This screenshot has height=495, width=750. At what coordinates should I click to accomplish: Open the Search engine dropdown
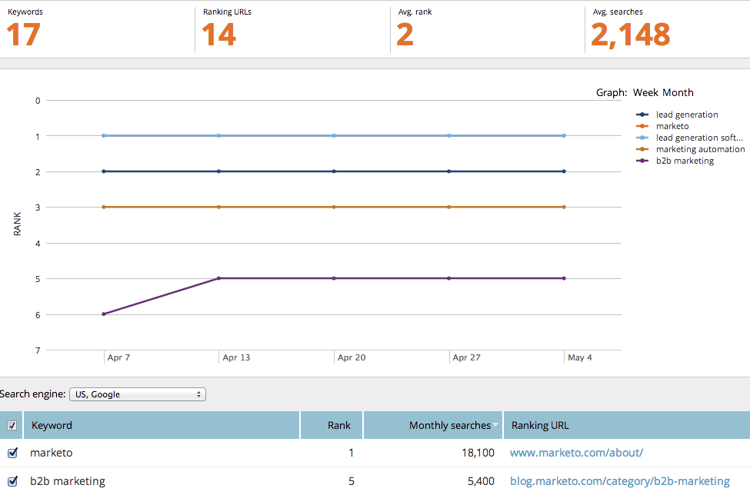pos(138,394)
